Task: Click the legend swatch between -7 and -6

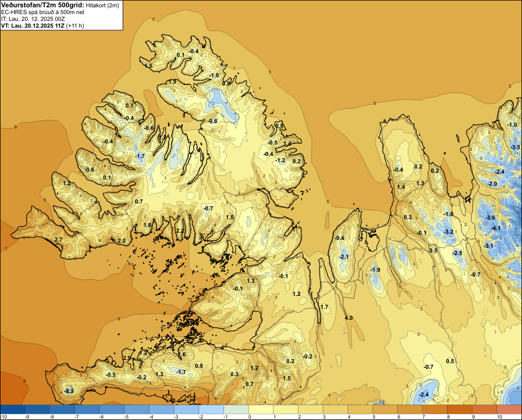Action: click(87, 409)
